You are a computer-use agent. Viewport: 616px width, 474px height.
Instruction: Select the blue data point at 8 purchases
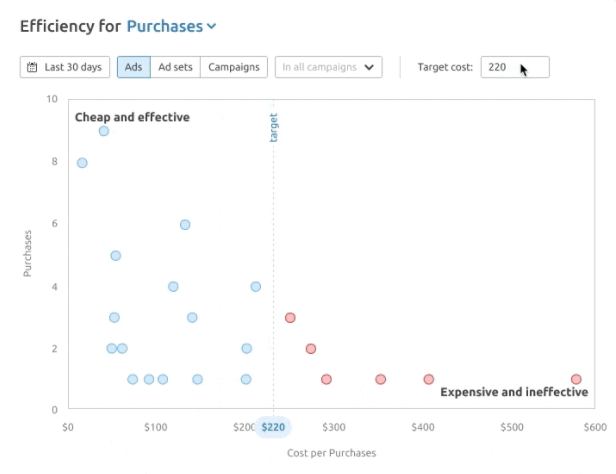(x=82, y=163)
